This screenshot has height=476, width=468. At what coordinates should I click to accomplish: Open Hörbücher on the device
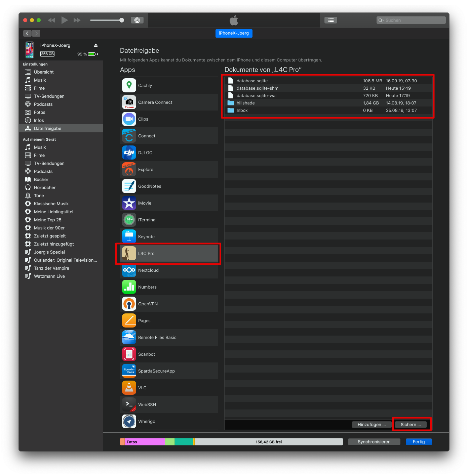tap(61, 187)
